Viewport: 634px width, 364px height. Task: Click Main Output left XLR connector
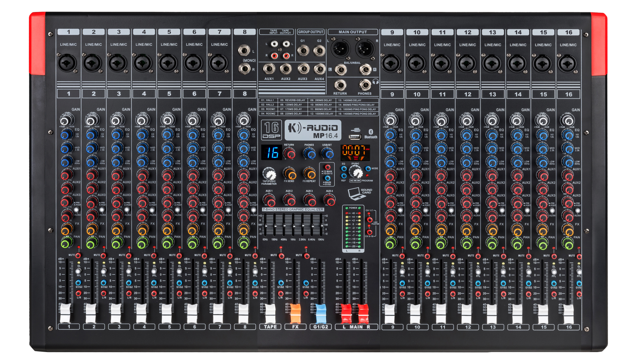coord(341,49)
